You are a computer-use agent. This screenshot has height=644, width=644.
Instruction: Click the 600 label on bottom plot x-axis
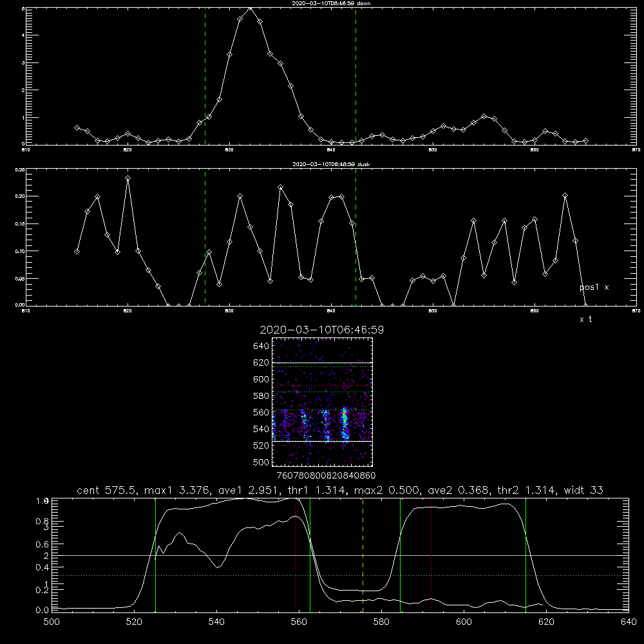[x=464, y=621]
